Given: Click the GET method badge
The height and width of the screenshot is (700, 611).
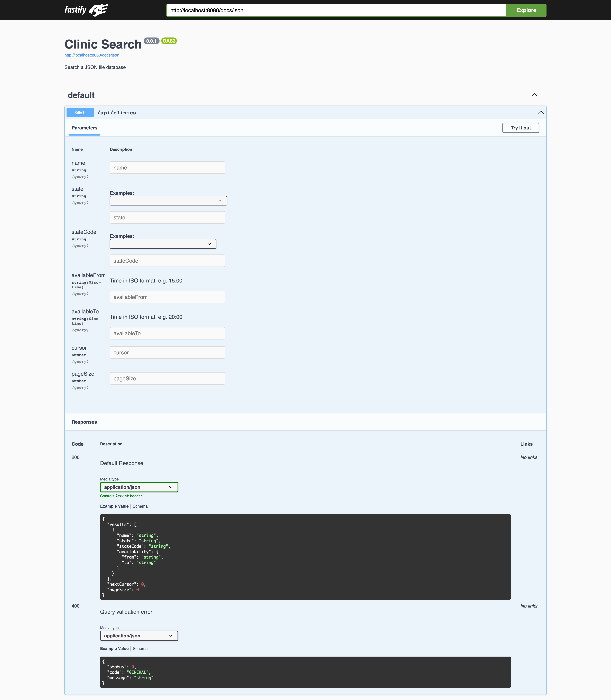Looking at the screenshot, I should coord(80,112).
